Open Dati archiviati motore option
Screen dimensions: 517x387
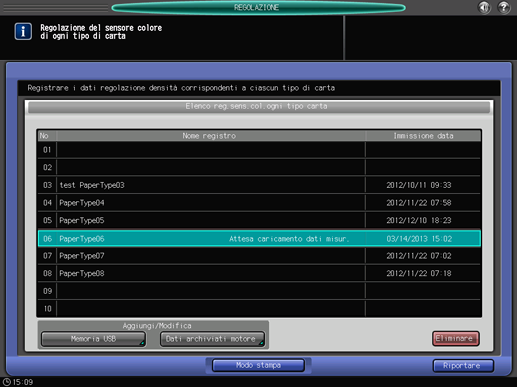[212, 339]
